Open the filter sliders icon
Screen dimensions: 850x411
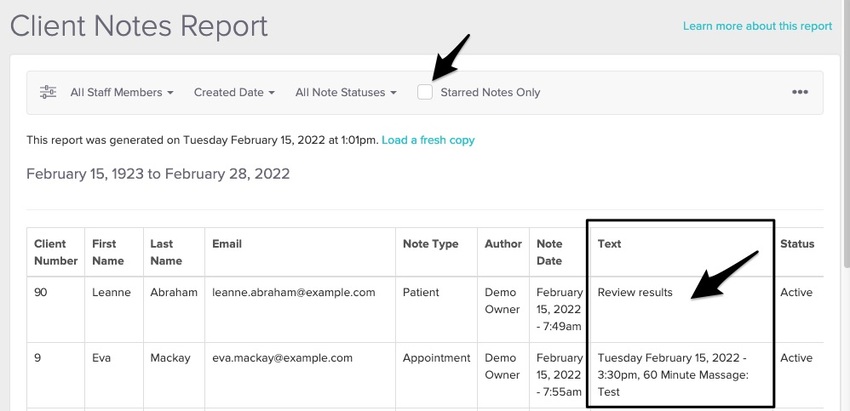[x=48, y=92]
